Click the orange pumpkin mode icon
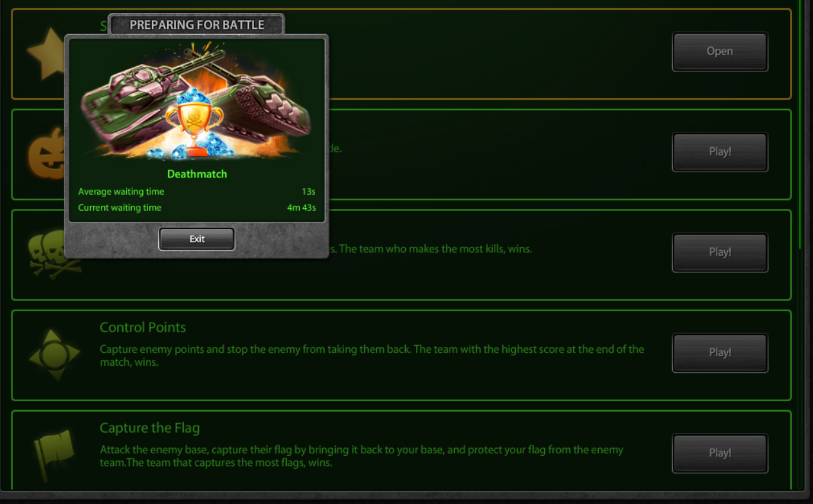This screenshot has height=504, width=813. coord(46,154)
